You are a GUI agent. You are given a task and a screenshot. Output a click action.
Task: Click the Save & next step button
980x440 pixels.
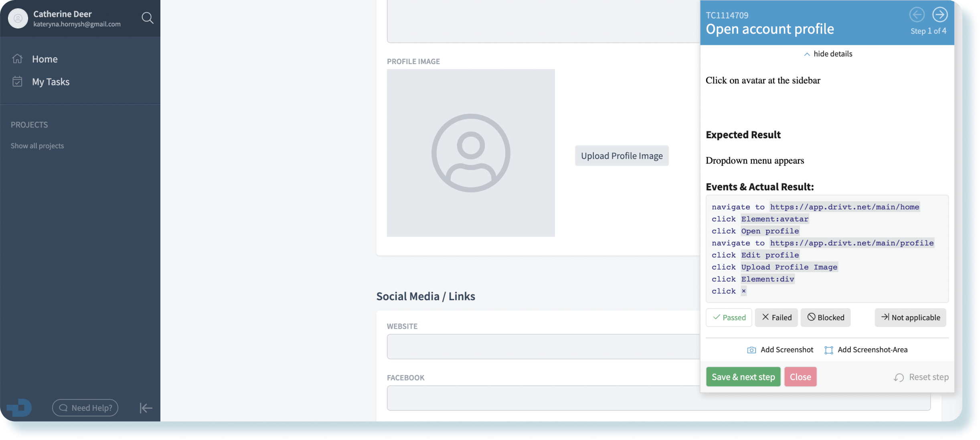coord(743,377)
